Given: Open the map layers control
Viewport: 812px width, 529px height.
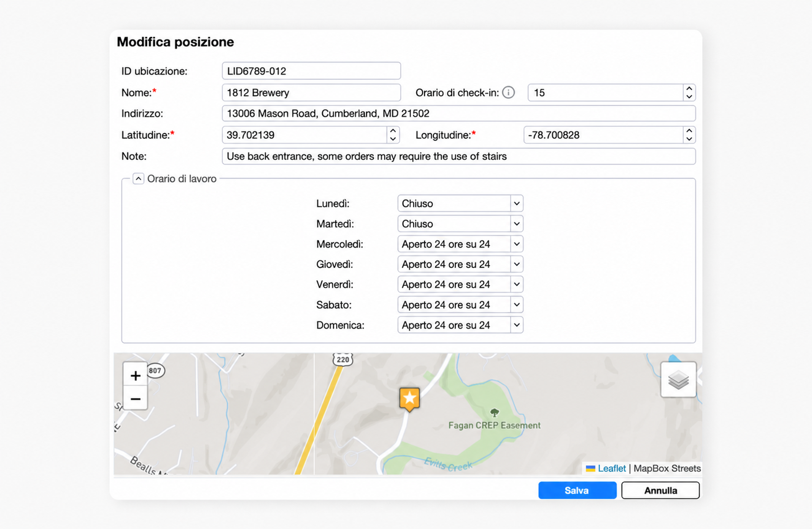Looking at the screenshot, I should click(678, 380).
